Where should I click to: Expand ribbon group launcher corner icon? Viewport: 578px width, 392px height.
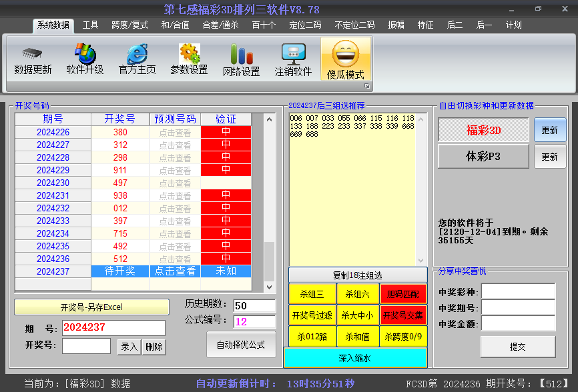[367, 86]
